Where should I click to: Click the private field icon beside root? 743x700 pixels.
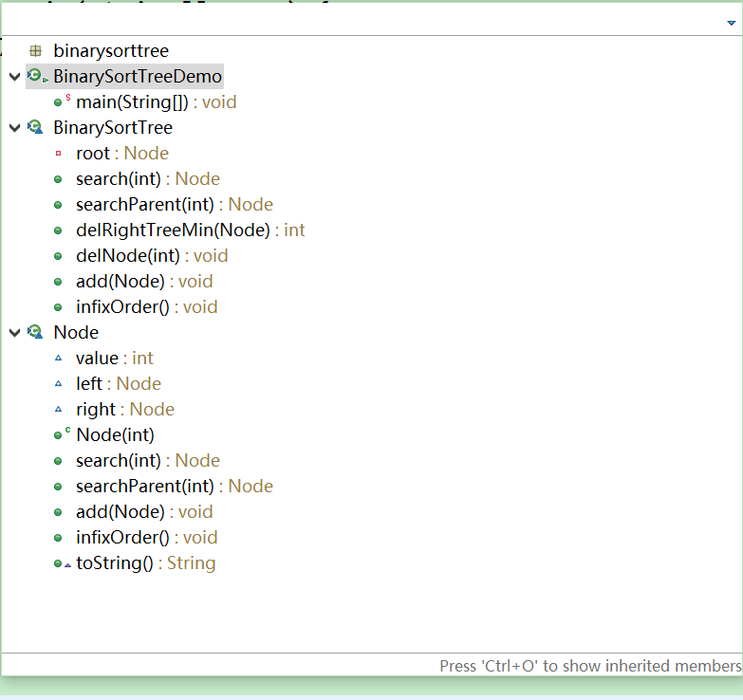tap(58, 153)
